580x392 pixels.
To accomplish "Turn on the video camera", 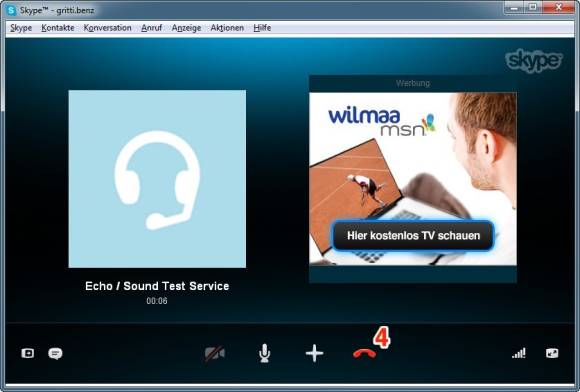I will (215, 354).
